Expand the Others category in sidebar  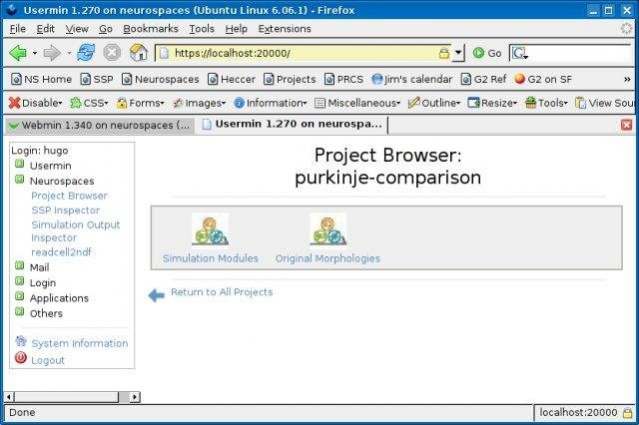click(x=20, y=312)
